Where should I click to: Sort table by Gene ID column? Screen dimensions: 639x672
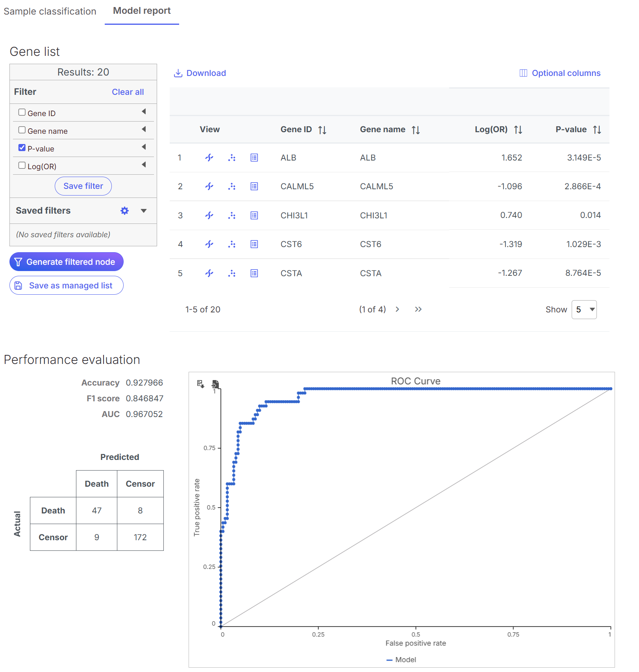point(322,130)
